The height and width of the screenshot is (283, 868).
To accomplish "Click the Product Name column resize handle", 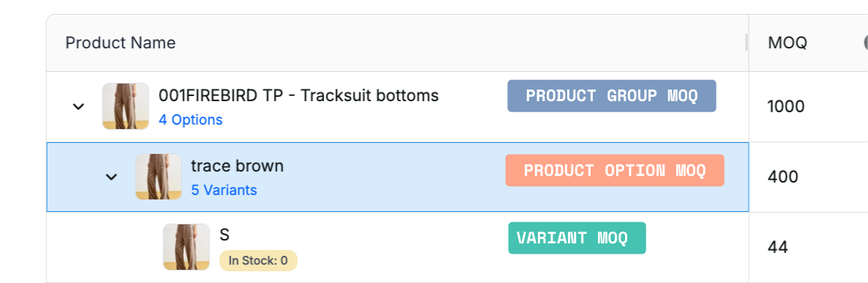I will [747, 43].
